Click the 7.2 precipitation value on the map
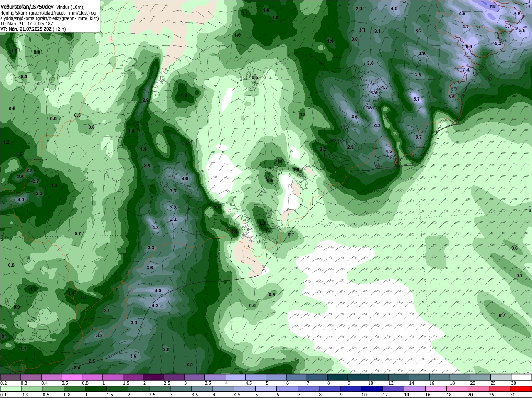 [493, 7]
